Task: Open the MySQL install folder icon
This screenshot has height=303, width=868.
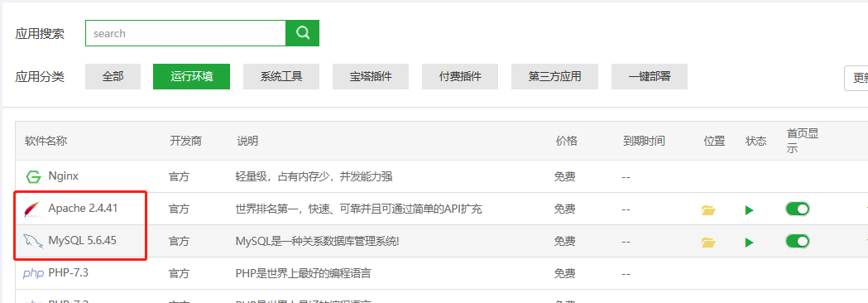Action: click(x=708, y=242)
